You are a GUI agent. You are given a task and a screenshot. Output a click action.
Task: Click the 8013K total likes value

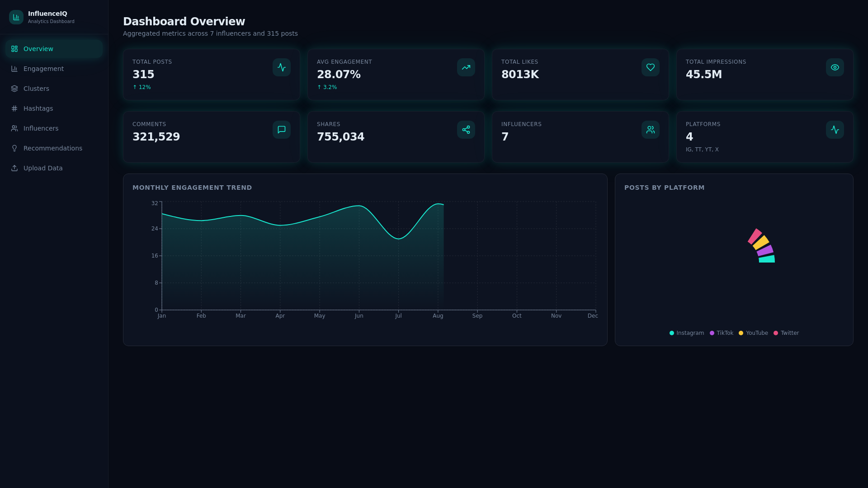pyautogui.click(x=520, y=75)
